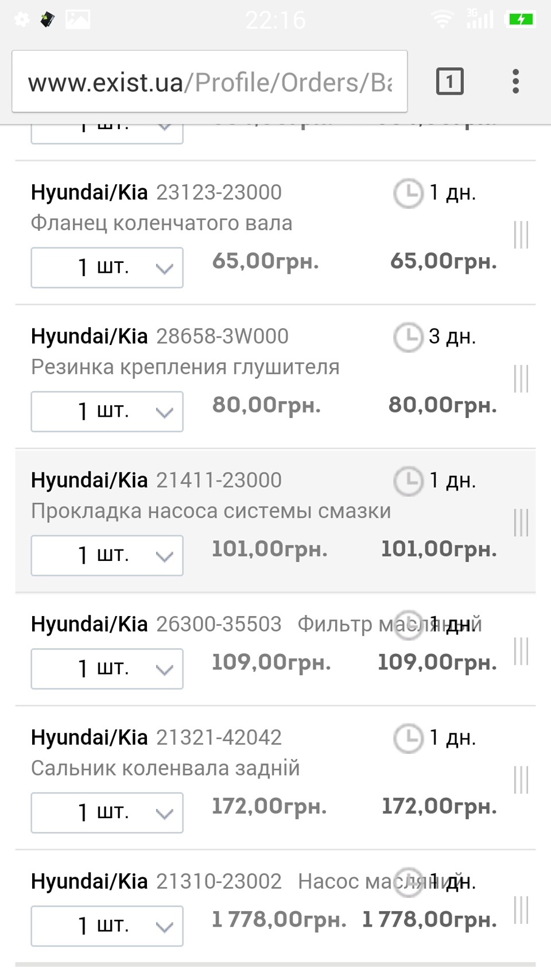Open part number 23123-23000 link
Screen dimensions: 551x980
pos(219,193)
